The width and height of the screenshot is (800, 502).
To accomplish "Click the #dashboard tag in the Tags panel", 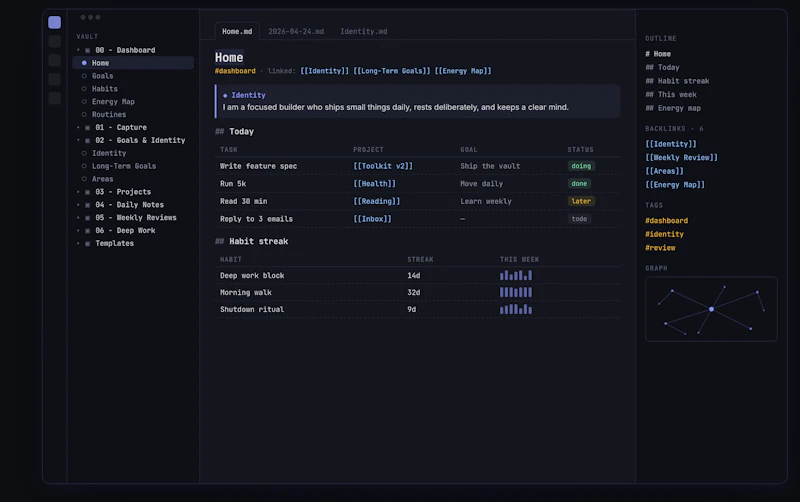I will (666, 221).
